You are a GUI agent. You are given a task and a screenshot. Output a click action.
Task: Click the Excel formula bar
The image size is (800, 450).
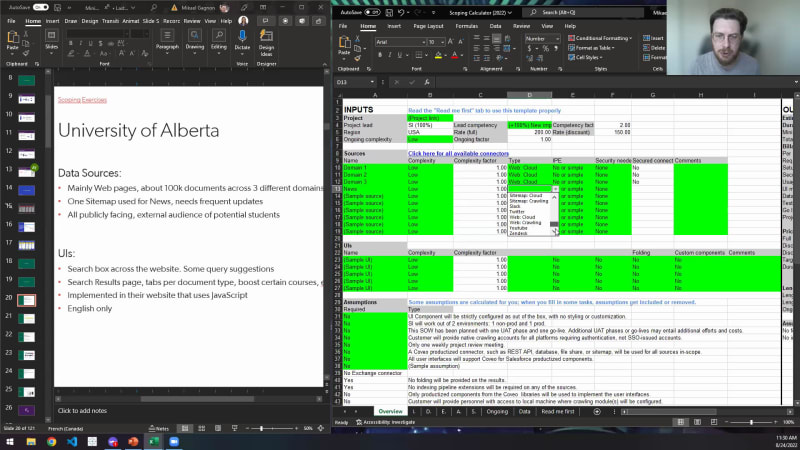(612, 82)
